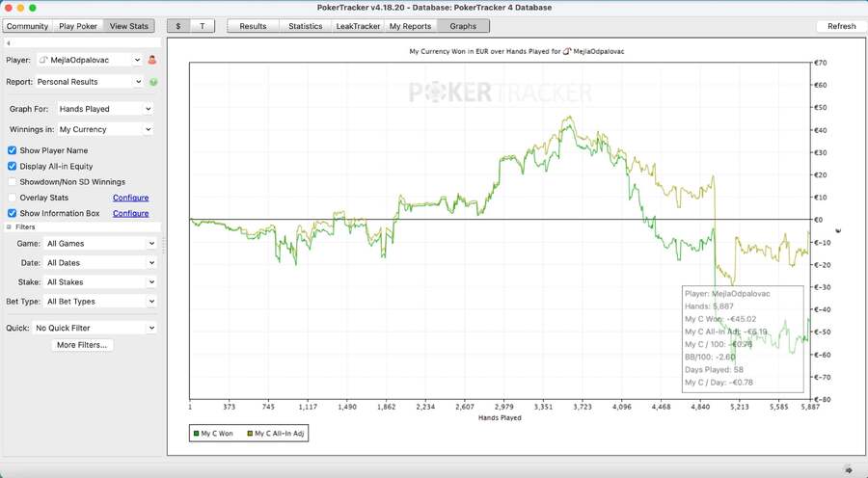Select the Graphs tab
The image size is (868, 478).
tap(463, 26)
